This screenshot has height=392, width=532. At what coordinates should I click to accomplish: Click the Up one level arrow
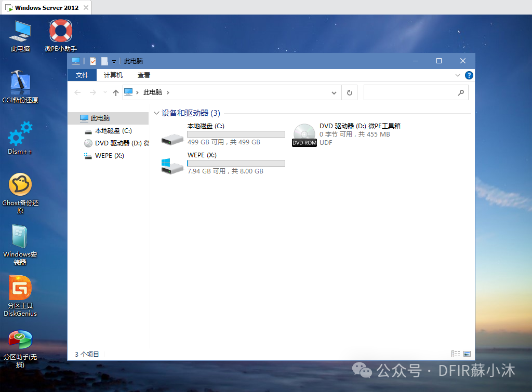116,92
